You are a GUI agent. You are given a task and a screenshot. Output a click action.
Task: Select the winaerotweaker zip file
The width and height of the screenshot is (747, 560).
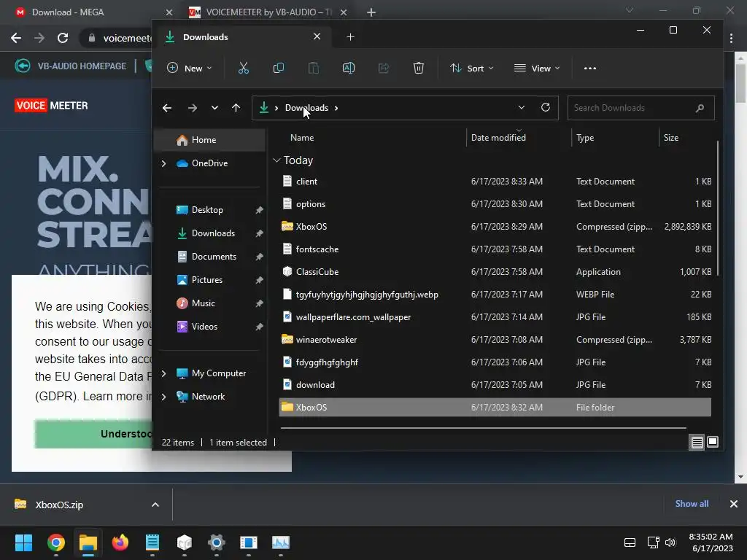tap(495, 340)
